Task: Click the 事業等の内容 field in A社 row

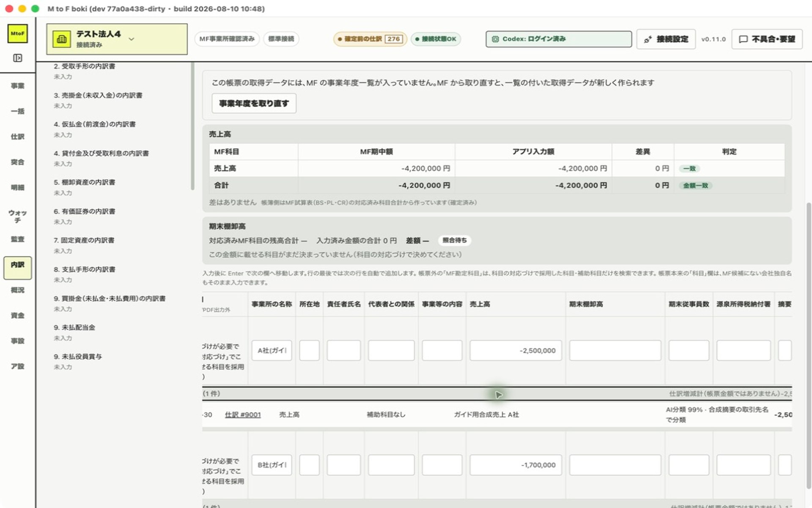Action: (442, 351)
